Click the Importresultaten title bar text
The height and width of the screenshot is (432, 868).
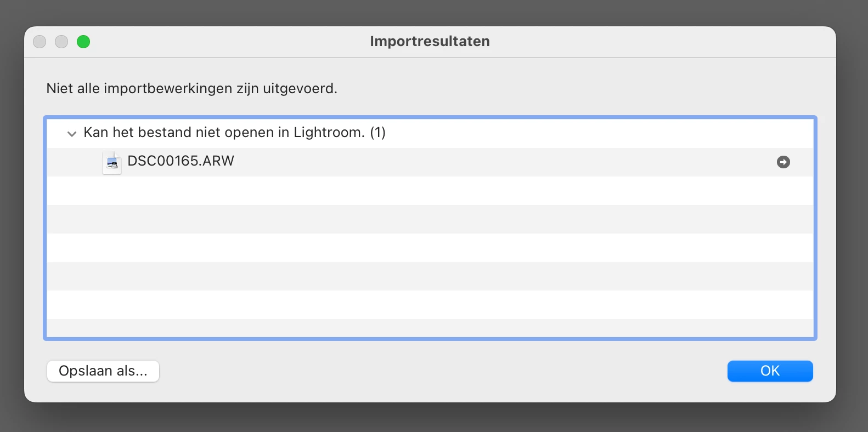[430, 41]
